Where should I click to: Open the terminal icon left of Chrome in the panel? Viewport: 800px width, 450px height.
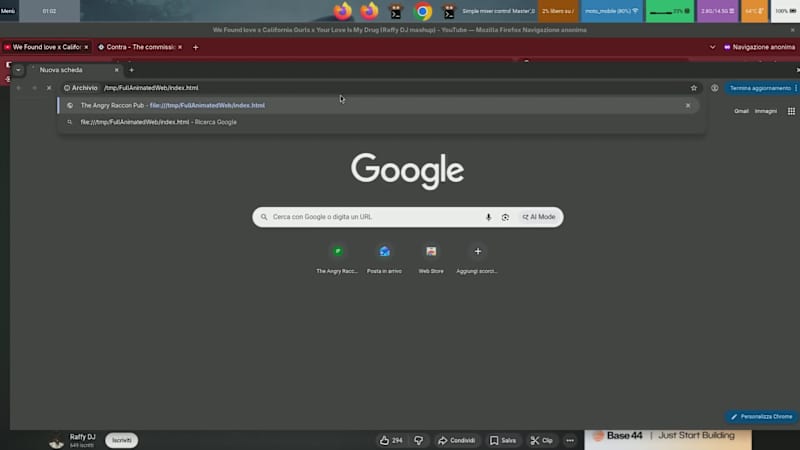(x=395, y=11)
